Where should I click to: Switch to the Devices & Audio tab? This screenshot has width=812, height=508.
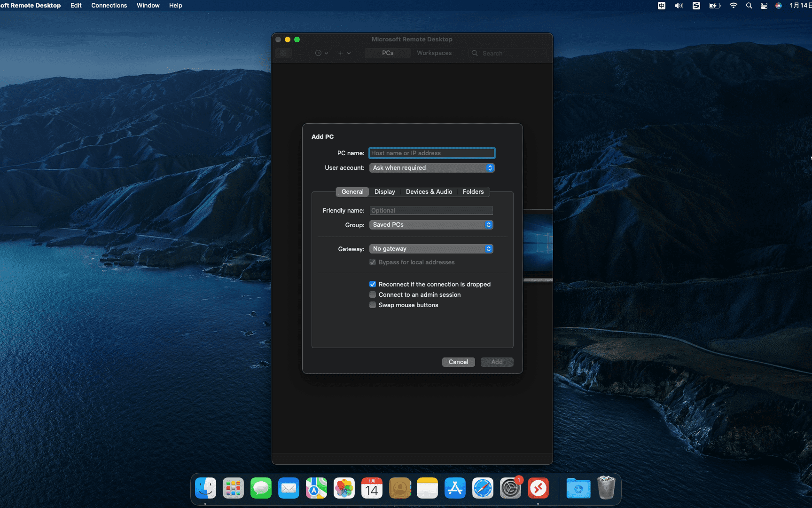429,192
